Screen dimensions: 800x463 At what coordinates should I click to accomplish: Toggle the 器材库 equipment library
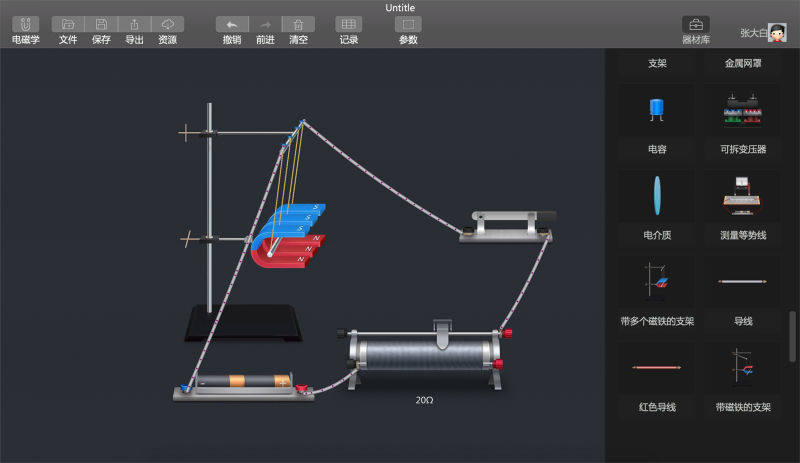tap(696, 24)
